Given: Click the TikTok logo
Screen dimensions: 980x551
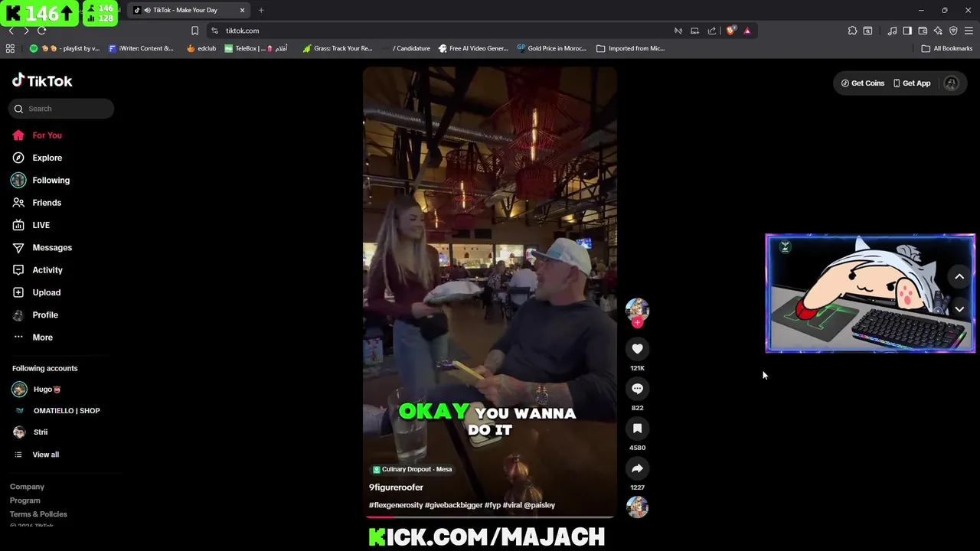Looking at the screenshot, I should [42, 81].
